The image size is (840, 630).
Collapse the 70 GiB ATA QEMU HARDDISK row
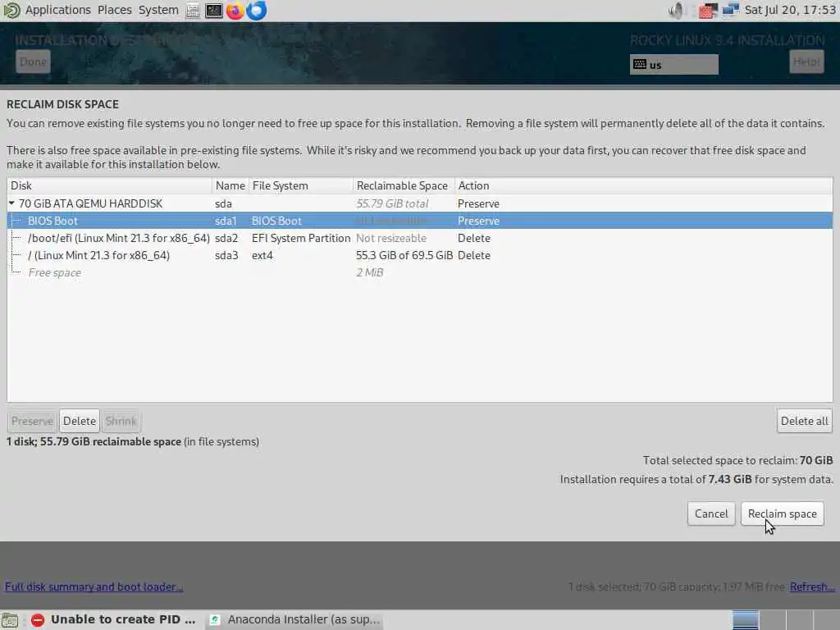tap(11, 203)
